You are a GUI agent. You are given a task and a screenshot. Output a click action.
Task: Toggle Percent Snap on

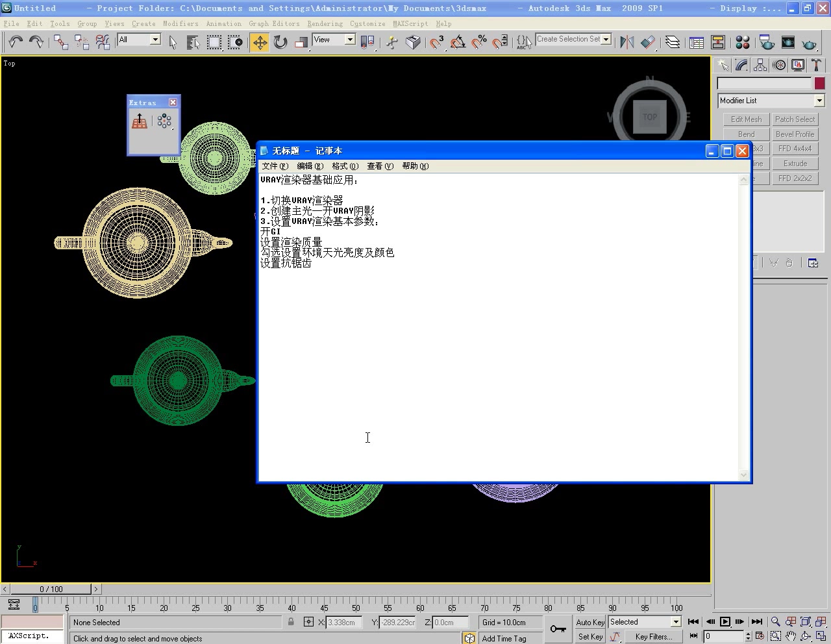pos(479,42)
